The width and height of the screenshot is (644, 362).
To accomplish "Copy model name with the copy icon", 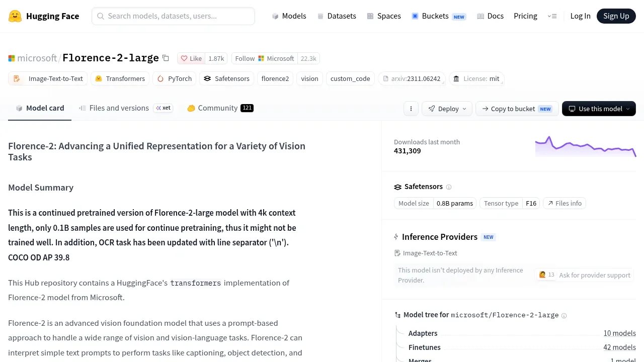I will click(x=166, y=58).
